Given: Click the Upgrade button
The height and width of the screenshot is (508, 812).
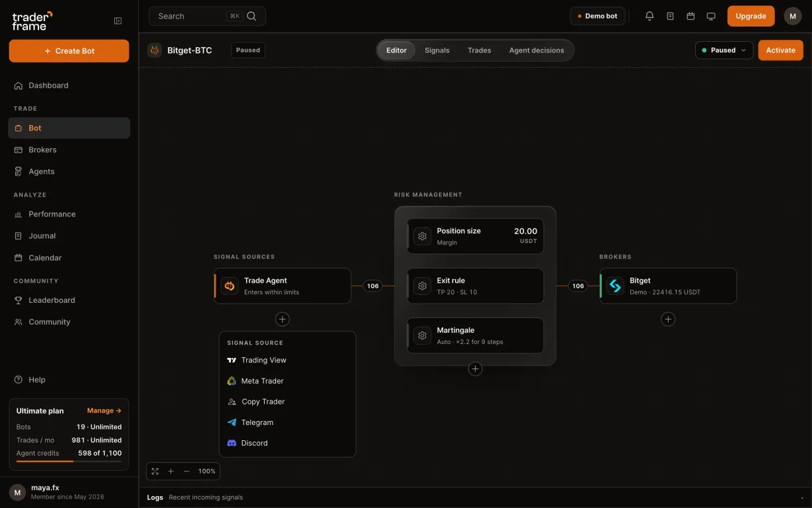Looking at the screenshot, I should coord(751,16).
